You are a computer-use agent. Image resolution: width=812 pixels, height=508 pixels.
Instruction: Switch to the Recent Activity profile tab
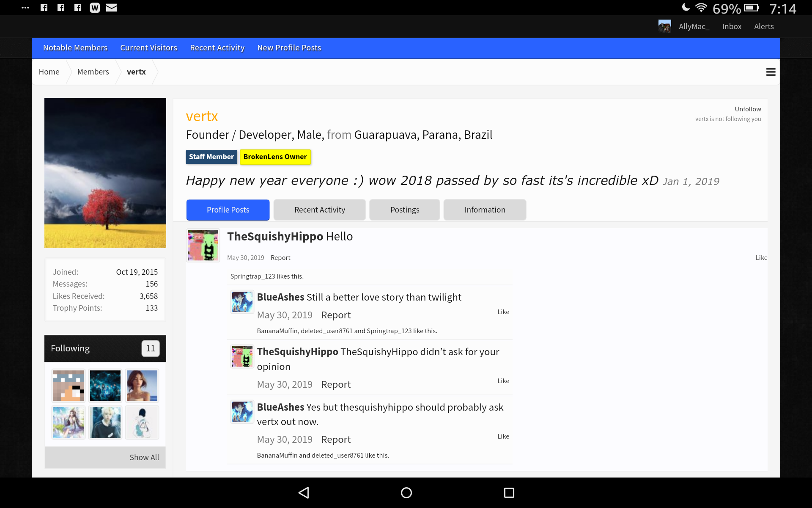click(320, 210)
